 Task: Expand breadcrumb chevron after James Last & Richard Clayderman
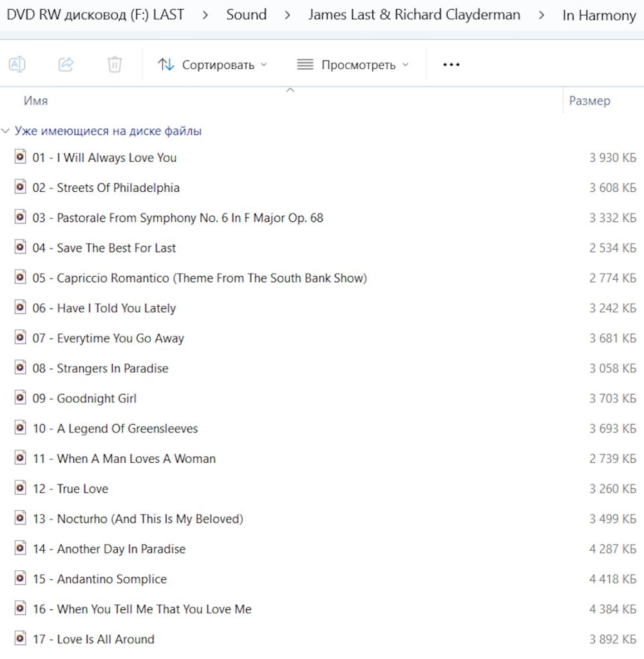click(x=542, y=15)
